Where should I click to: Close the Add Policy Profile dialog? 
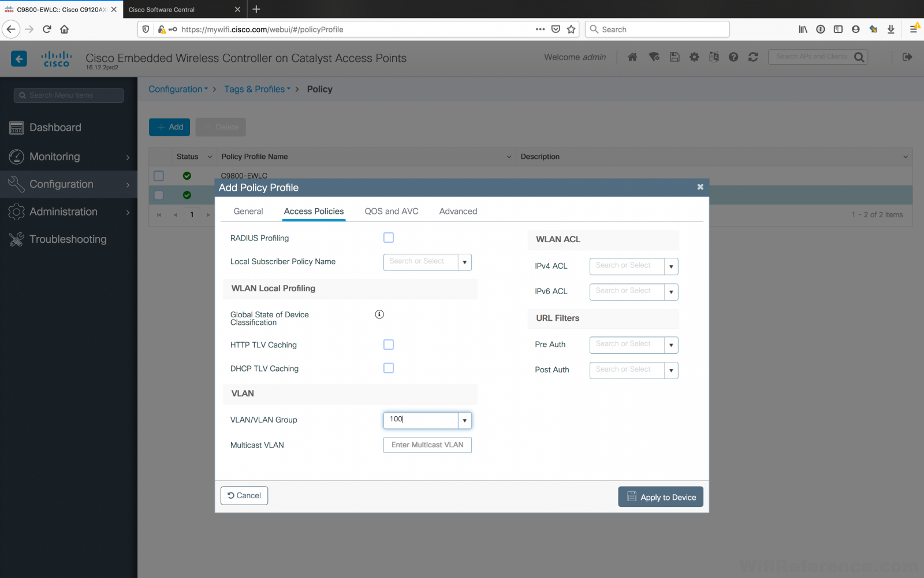[700, 187]
